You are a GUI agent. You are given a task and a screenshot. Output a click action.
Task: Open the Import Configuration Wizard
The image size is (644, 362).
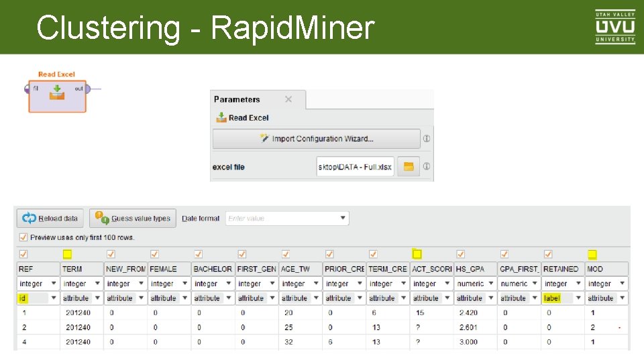tap(316, 139)
